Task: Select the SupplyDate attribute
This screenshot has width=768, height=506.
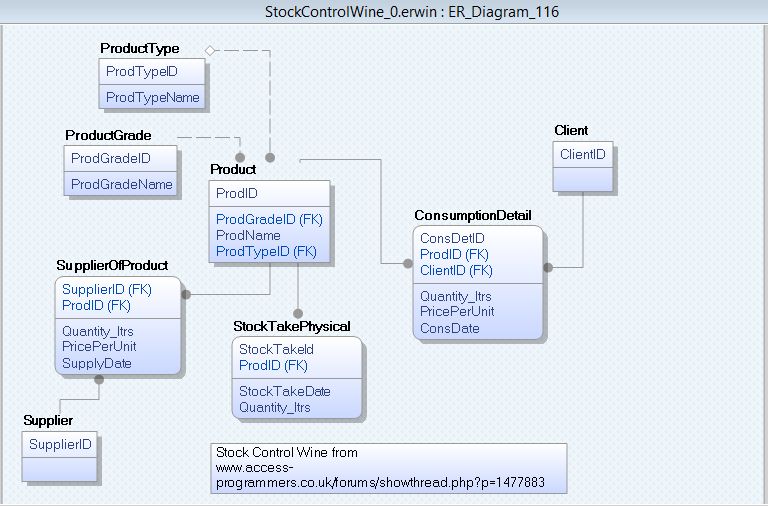Action: (x=97, y=363)
